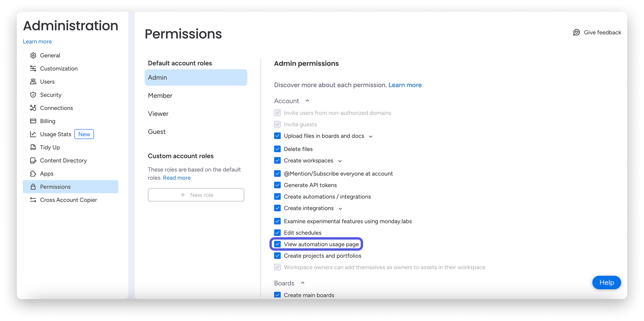
Task: Open the Apps puzzle icon
Action: [33, 174]
